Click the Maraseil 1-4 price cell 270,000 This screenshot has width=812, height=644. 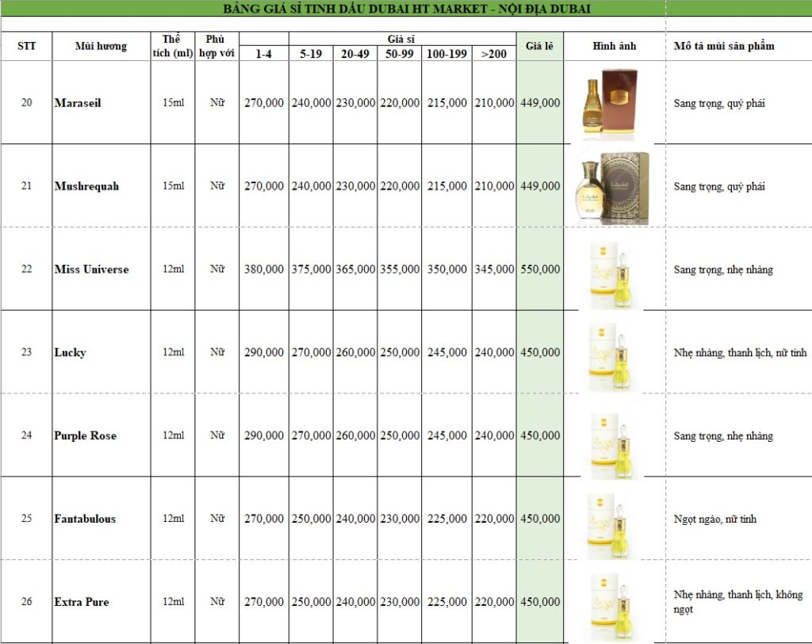(263, 102)
